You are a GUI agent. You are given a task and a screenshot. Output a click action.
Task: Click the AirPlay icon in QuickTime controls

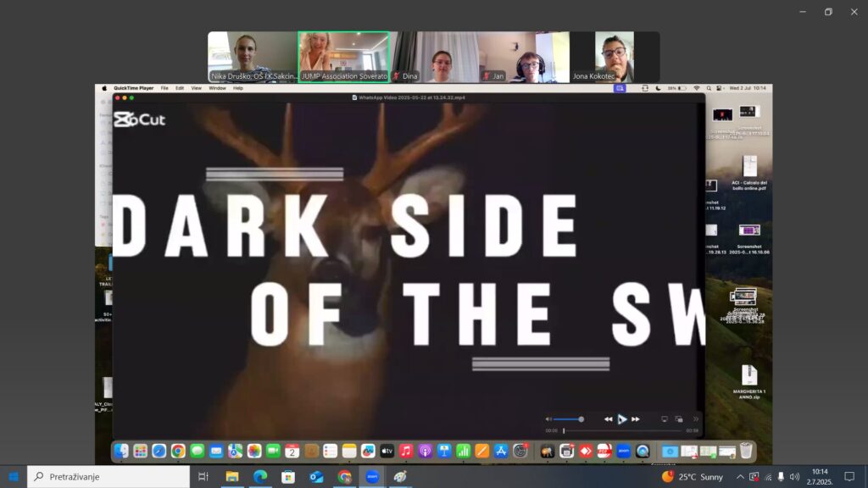coord(665,419)
